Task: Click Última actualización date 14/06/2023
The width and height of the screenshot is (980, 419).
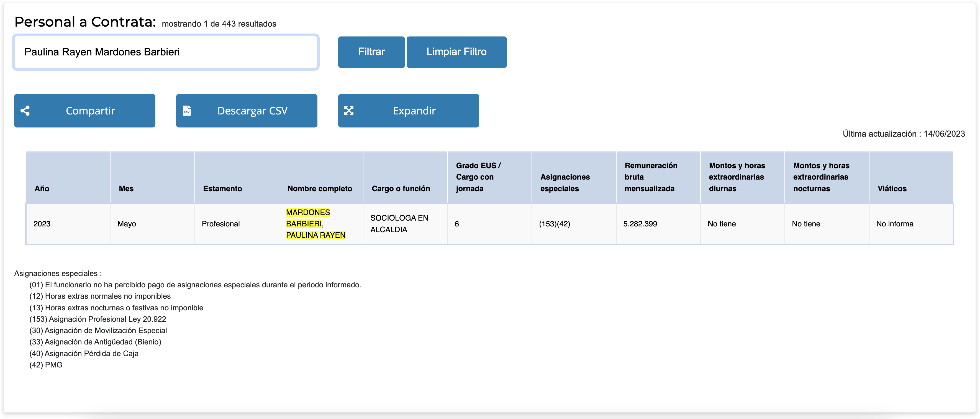Action: coord(904,134)
